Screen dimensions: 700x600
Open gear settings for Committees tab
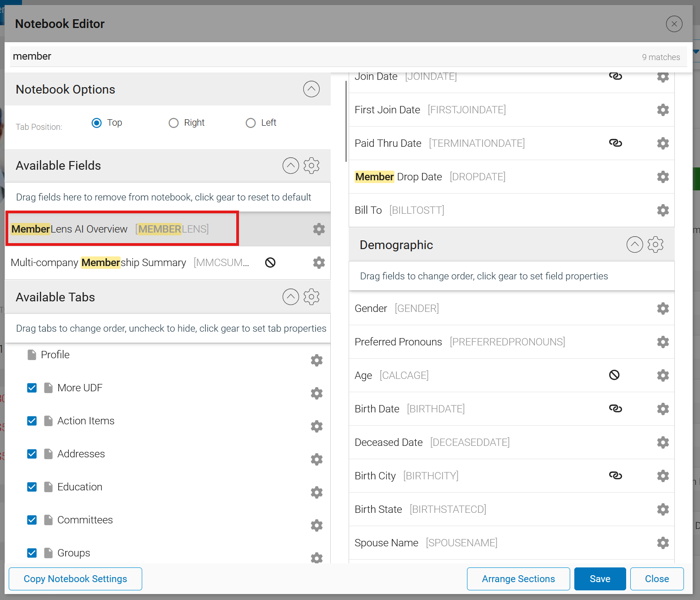(317, 525)
